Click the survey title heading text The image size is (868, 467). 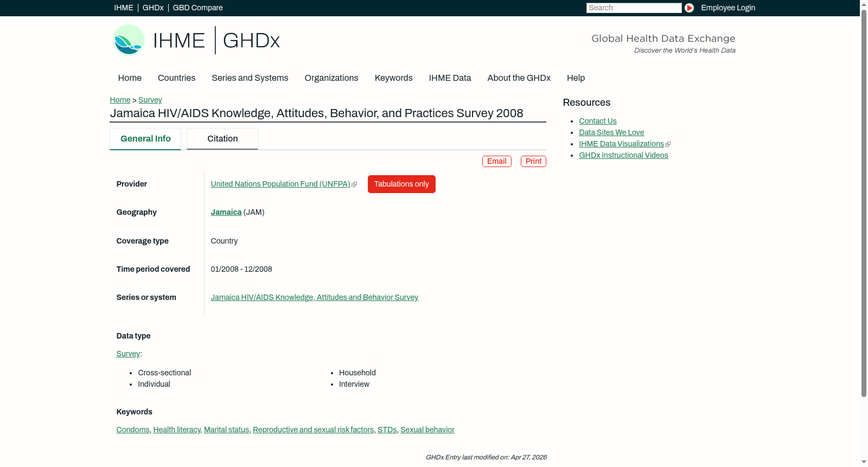coord(316,113)
